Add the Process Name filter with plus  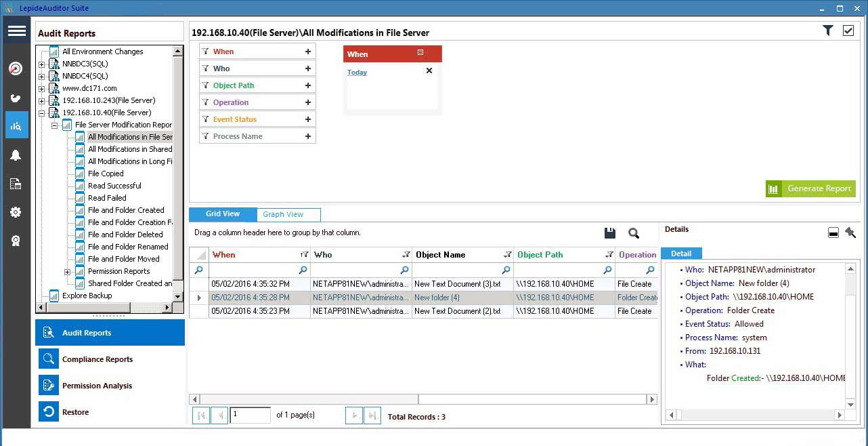(308, 136)
